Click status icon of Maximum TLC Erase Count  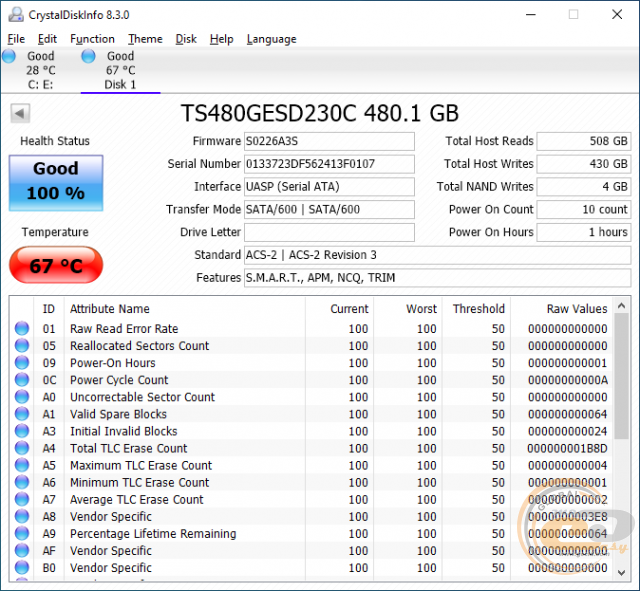(22, 465)
